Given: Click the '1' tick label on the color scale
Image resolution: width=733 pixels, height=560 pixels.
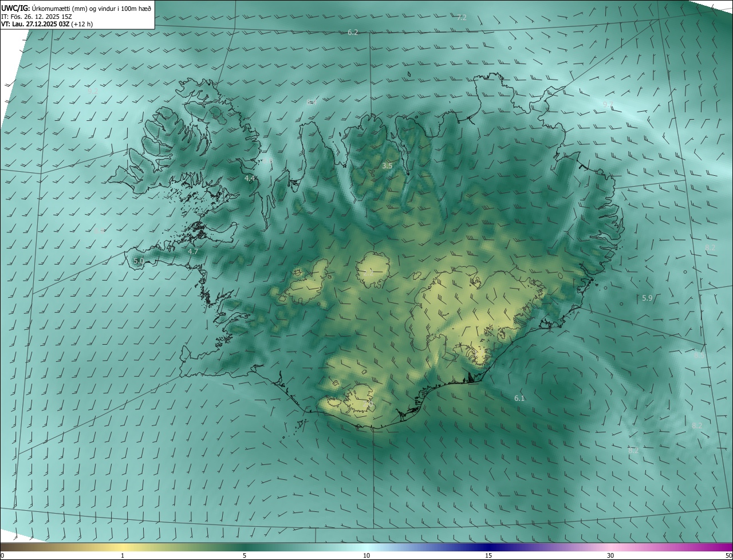Looking at the screenshot, I should (123, 555).
